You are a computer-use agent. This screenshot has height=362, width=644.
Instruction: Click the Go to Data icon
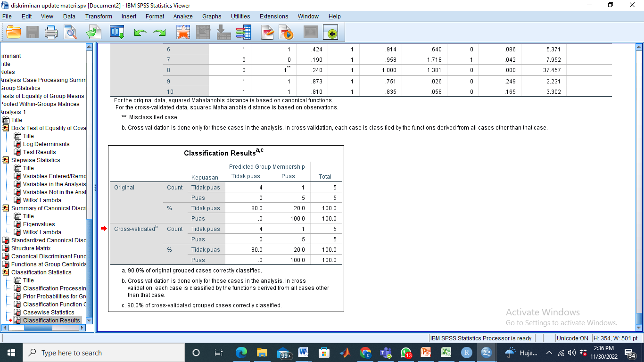182,33
